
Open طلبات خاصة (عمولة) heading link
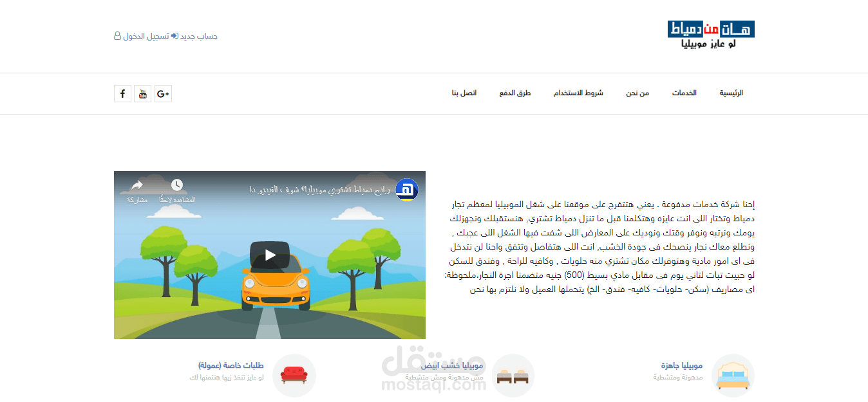coord(231,365)
